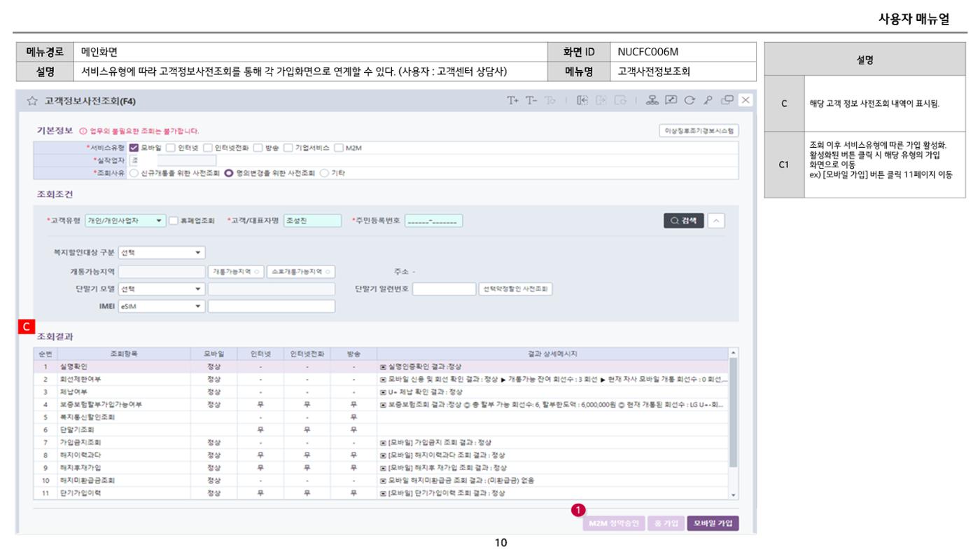
Task: Click the results table vertical scrollbar
Action: pyautogui.click(x=734, y=412)
